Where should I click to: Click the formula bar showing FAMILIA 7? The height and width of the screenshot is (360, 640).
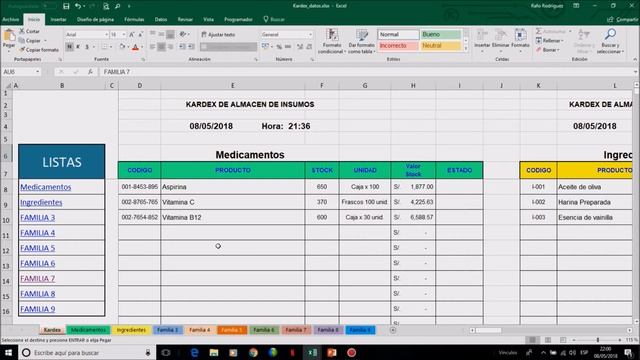pos(367,72)
